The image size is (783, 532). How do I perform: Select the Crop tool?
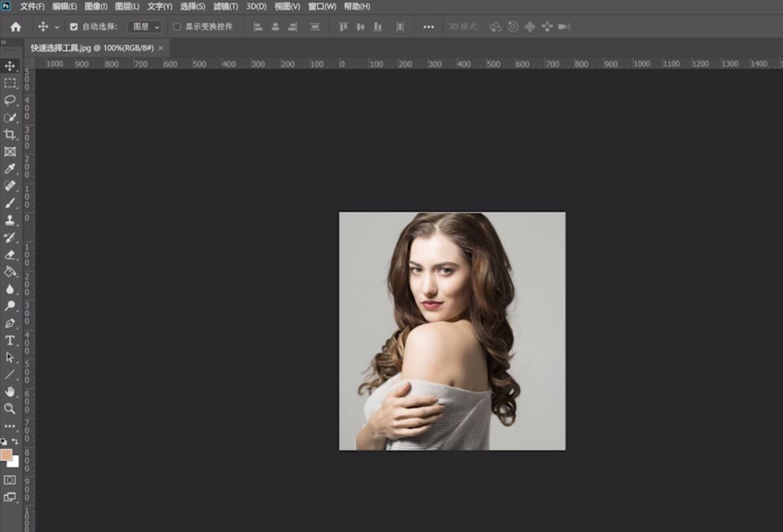click(10, 135)
